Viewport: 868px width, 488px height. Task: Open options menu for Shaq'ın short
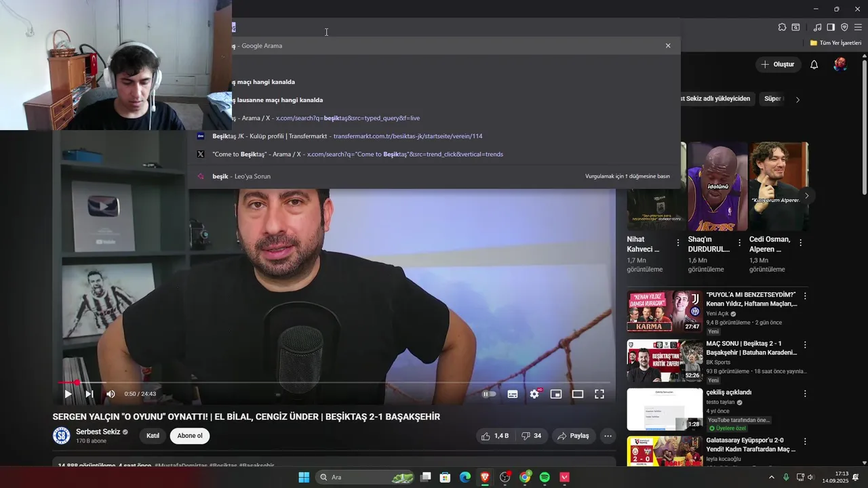coord(739,243)
